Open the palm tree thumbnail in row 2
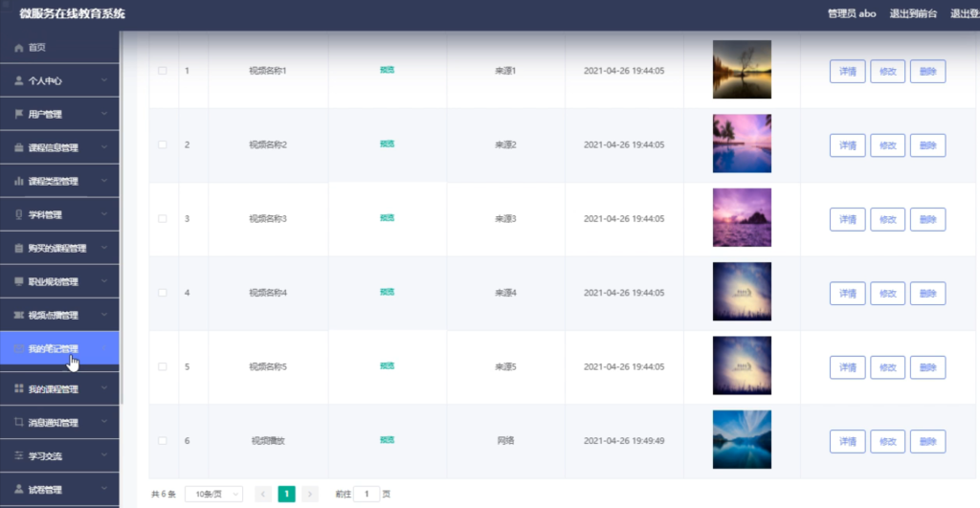 coord(742,144)
